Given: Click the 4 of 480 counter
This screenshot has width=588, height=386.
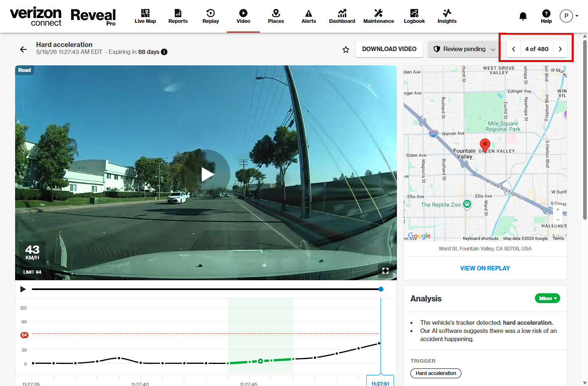Looking at the screenshot, I should coord(537,49).
